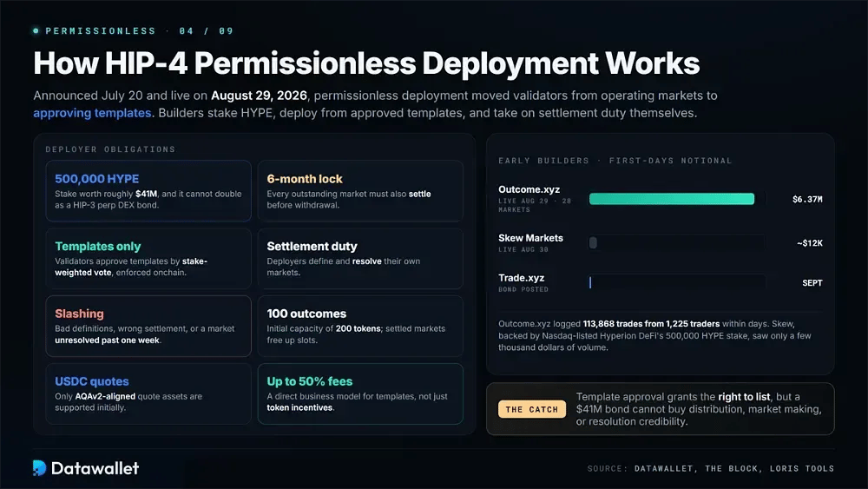The height and width of the screenshot is (489, 868).
Task: Click the 'Settlement duty' heading
Action: 312,247
